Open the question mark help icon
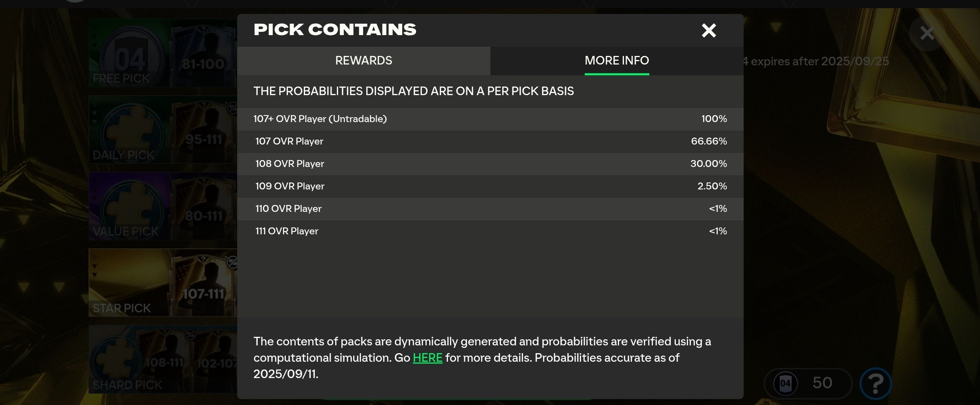The image size is (980, 405). (x=875, y=383)
